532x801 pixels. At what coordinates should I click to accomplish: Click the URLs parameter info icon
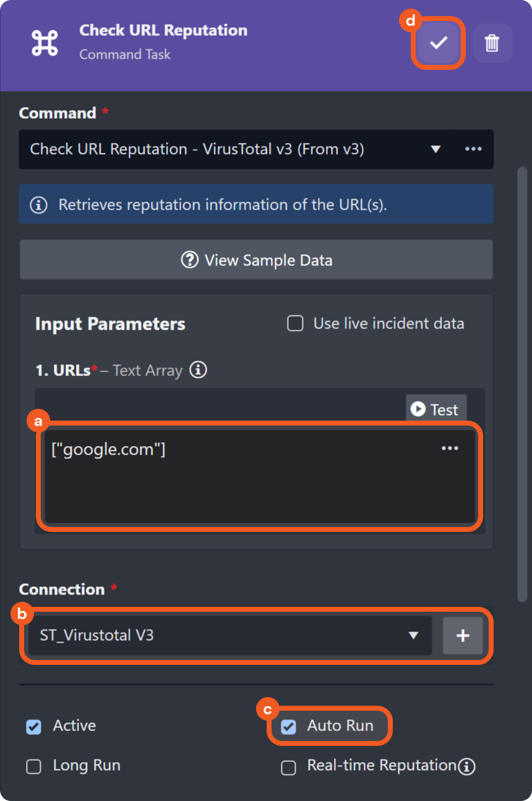click(x=198, y=371)
